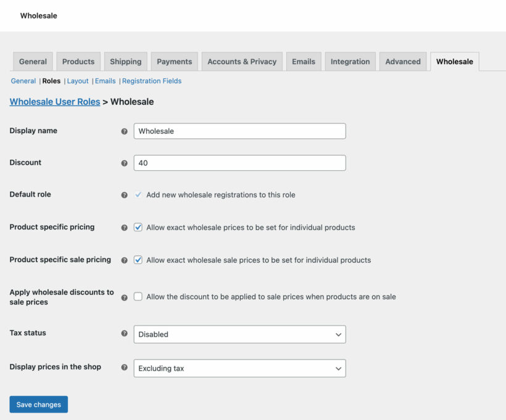506x420 pixels.
Task: Open the Display prices in the shop help icon
Action: [124, 366]
